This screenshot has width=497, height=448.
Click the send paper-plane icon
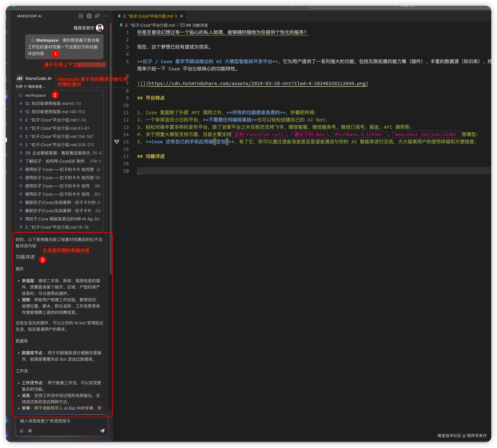coord(102,431)
